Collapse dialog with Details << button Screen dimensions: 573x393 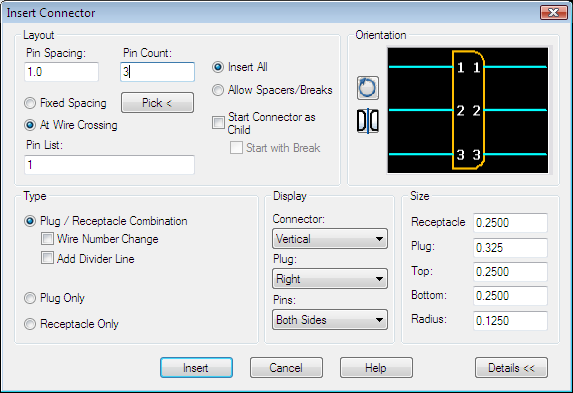[511, 367]
